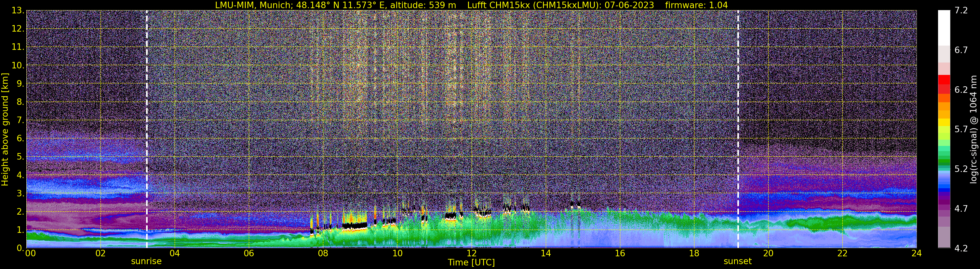Screen dimensions: 980x269
Task: Click the 14 hour tick label
Action: (x=545, y=253)
